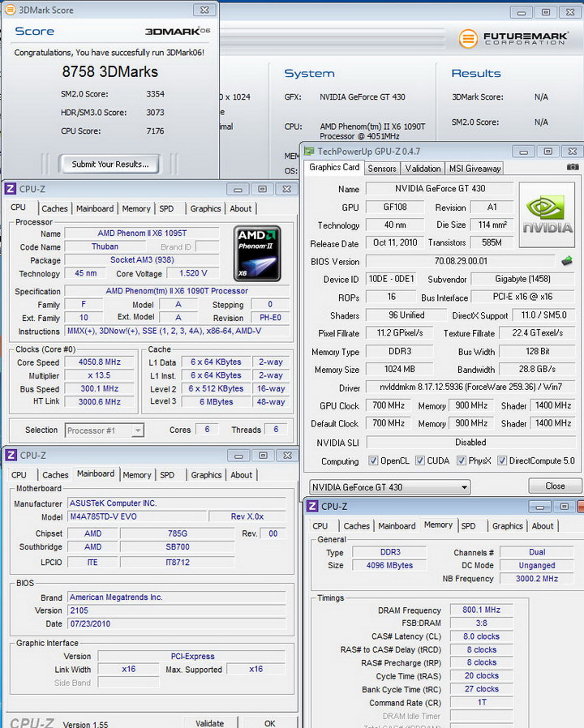The width and height of the screenshot is (584, 728).
Task: Click the Core Speed value 4050.8 MHz
Action: 100,362
